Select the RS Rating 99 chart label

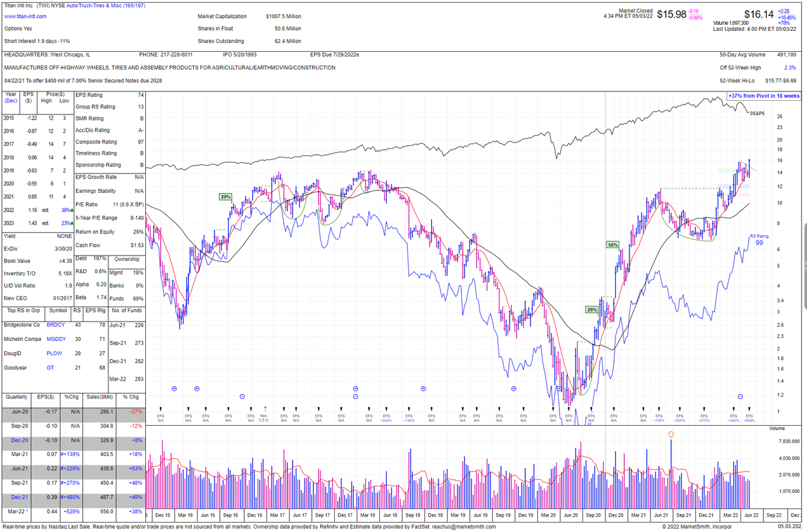click(759, 239)
